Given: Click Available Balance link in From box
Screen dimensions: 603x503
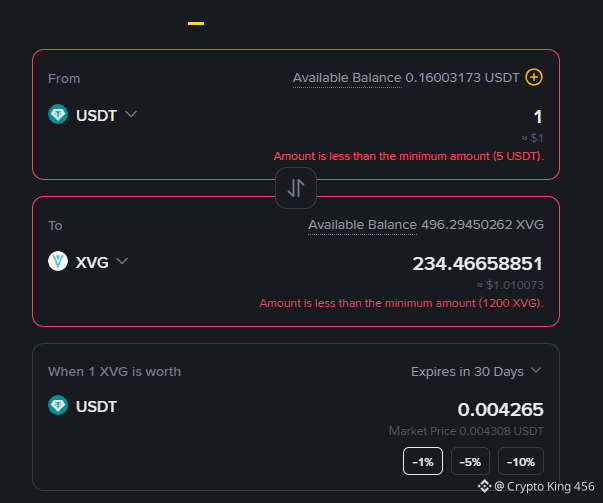Looking at the screenshot, I should (347, 78).
